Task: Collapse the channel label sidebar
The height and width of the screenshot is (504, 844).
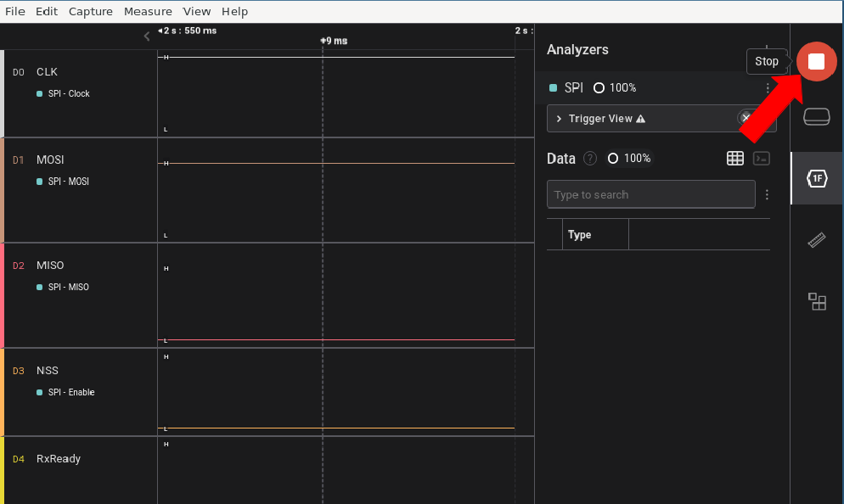Action: point(147,36)
